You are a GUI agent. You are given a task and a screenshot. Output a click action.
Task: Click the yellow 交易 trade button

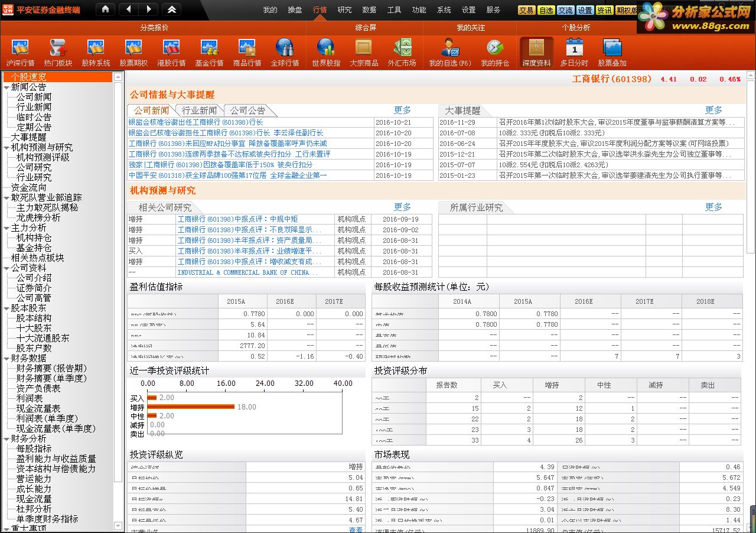(526, 10)
